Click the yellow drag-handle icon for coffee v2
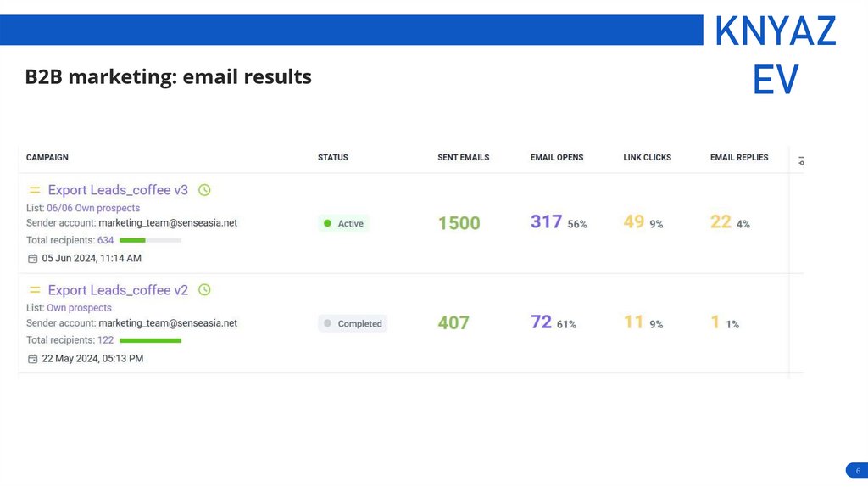The image size is (868, 487). [x=35, y=291]
